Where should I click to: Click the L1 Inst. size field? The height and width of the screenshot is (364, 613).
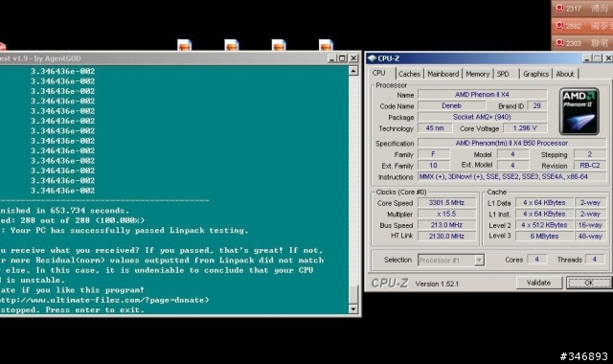click(x=544, y=214)
